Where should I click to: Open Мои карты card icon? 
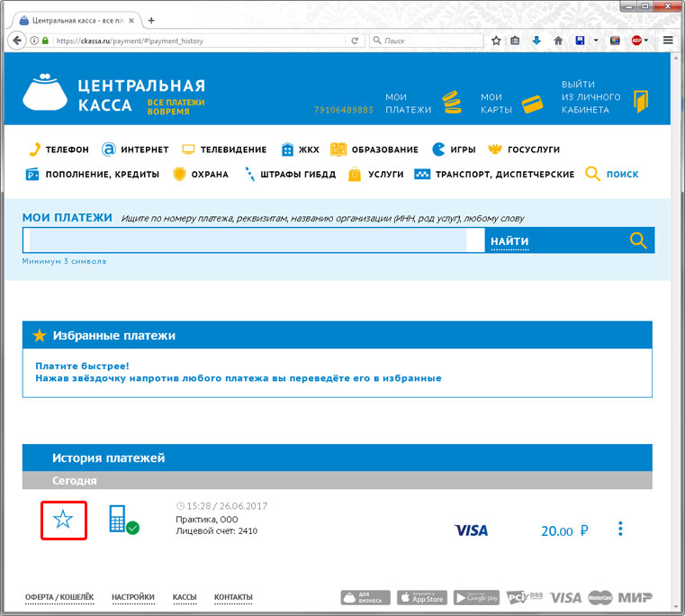coord(532,103)
